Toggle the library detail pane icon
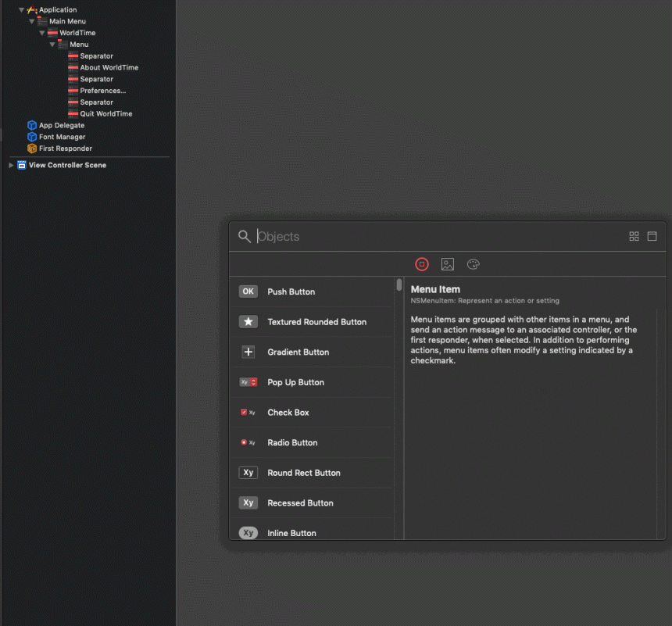The width and height of the screenshot is (672, 626). pyautogui.click(x=652, y=236)
